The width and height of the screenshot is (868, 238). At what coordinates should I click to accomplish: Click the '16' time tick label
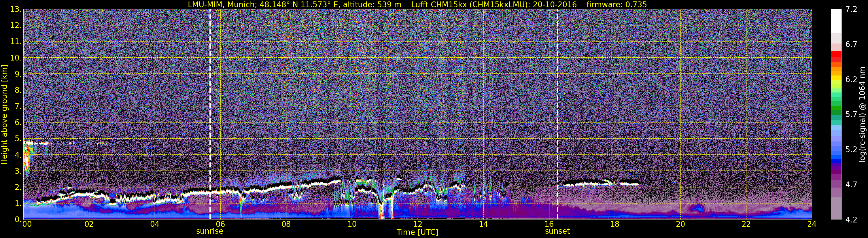[549, 224]
